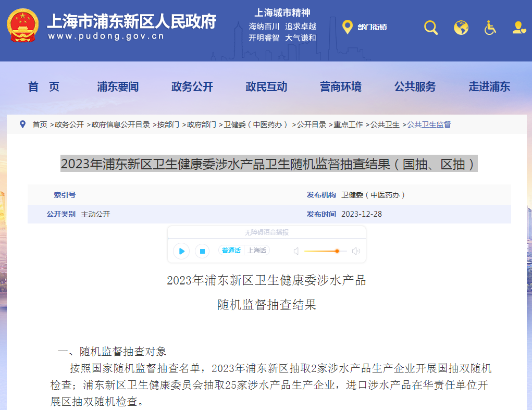Open the 部门街镇 link
The width and height of the screenshot is (532, 410).
point(372,27)
